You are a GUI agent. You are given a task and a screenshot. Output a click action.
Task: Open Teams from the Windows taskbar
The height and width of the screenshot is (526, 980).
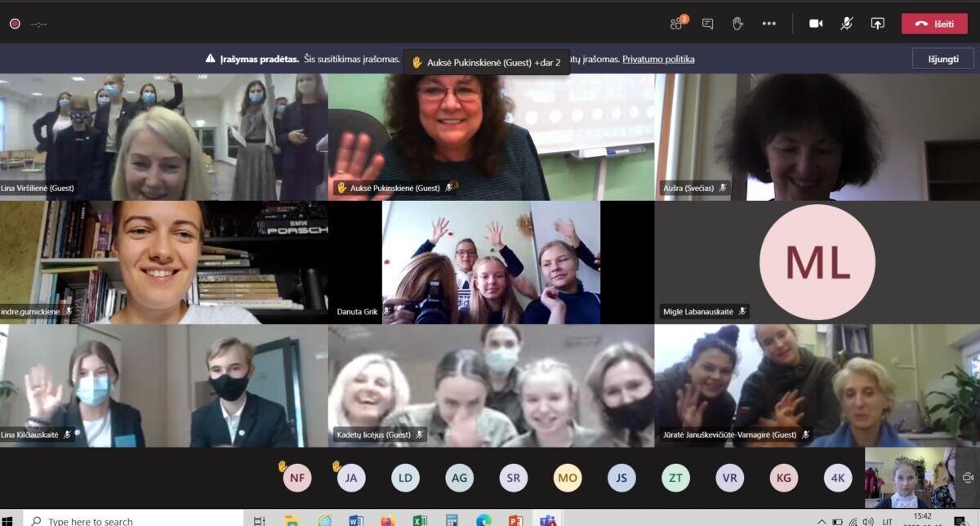pyautogui.click(x=548, y=520)
